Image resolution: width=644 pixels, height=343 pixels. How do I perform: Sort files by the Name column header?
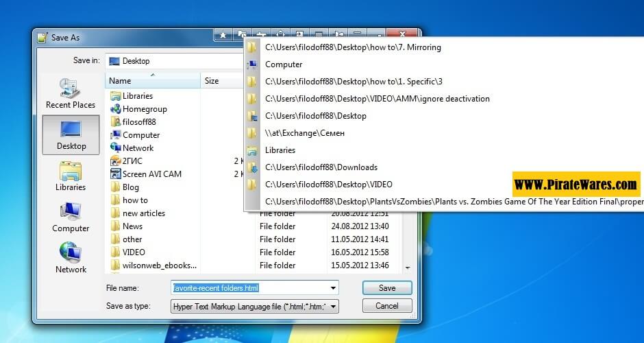pos(152,81)
